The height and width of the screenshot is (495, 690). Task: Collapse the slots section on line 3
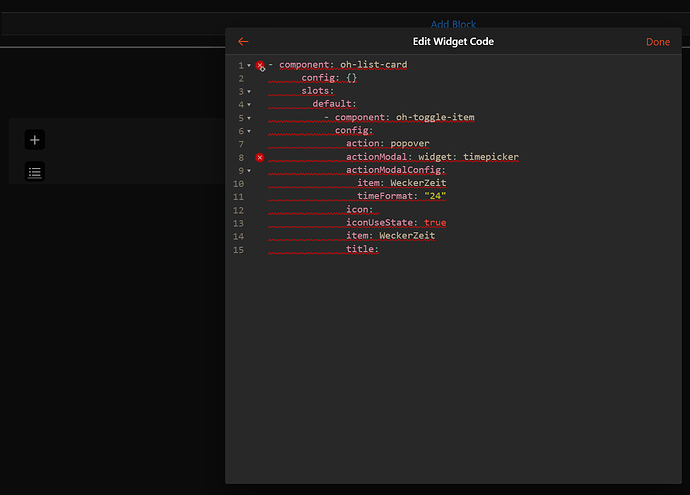pyautogui.click(x=249, y=92)
